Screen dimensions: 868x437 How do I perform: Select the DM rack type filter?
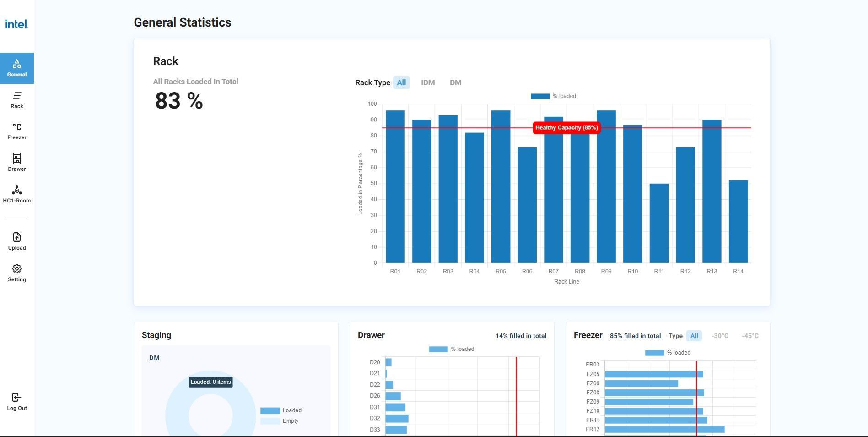coord(455,82)
